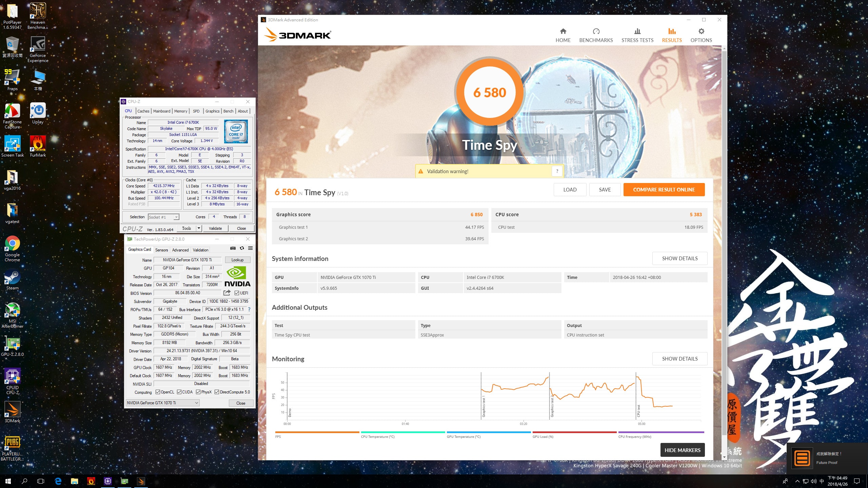Take a GPU-Z screenshot with the camera icon
This screenshot has height=488, width=868.
[233, 248]
